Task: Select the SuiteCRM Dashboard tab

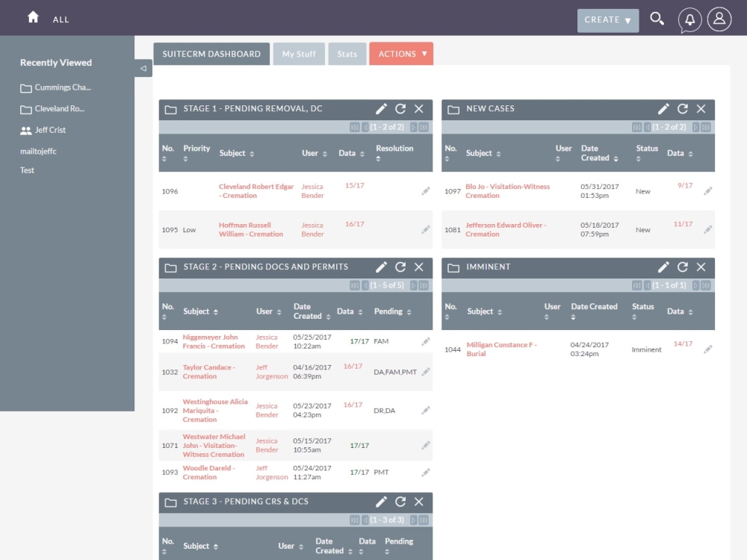Action: pos(211,54)
